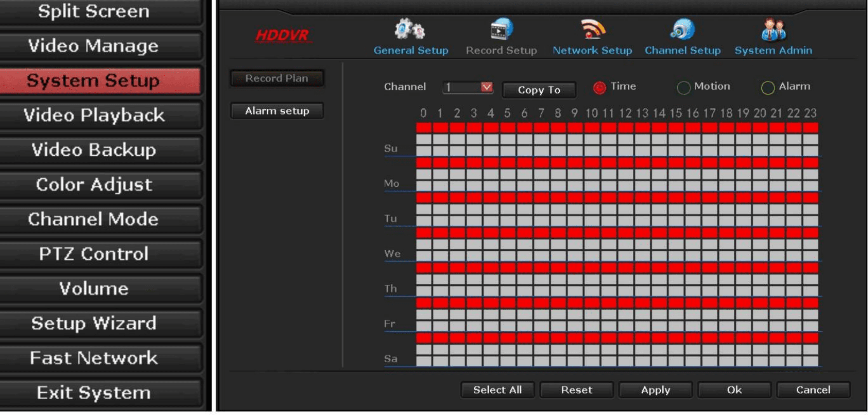Toggle Thursday hour 9 red time cell
The image size is (868, 415).
click(575, 268)
